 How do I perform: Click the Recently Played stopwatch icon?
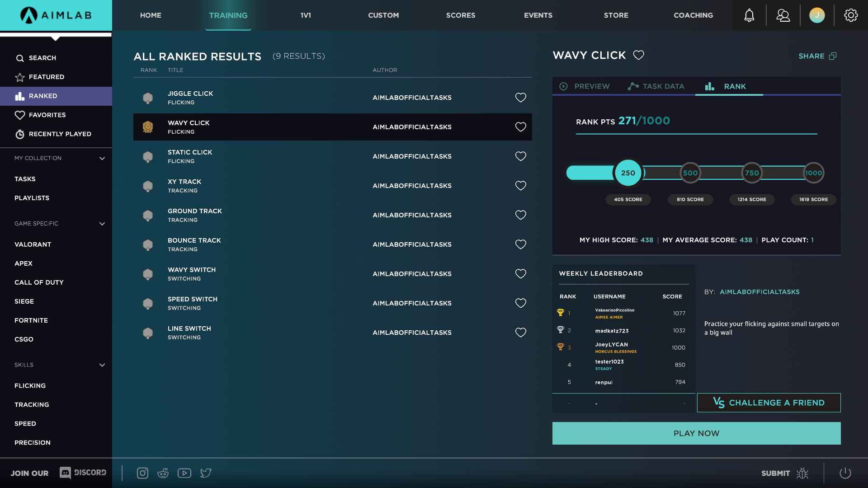[20, 134]
